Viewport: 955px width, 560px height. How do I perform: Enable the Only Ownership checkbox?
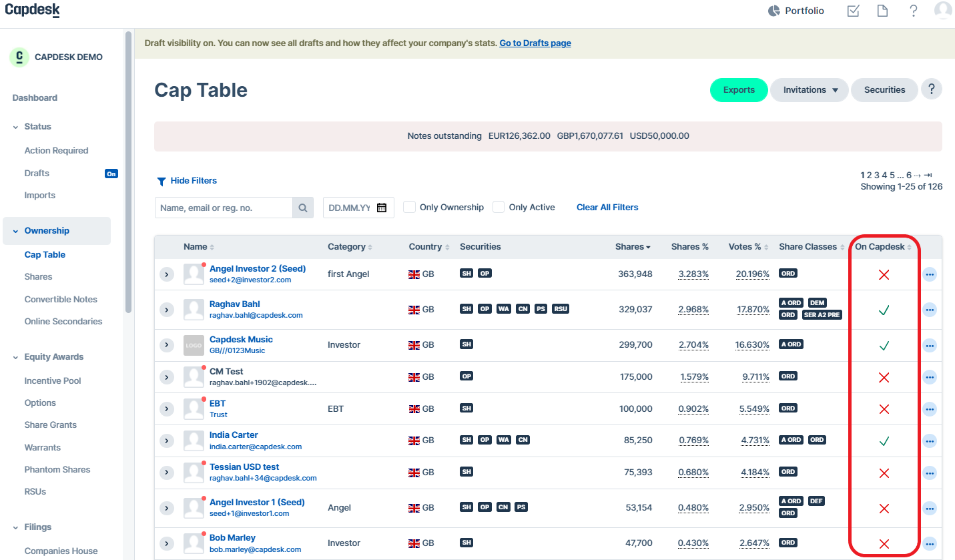(x=409, y=207)
